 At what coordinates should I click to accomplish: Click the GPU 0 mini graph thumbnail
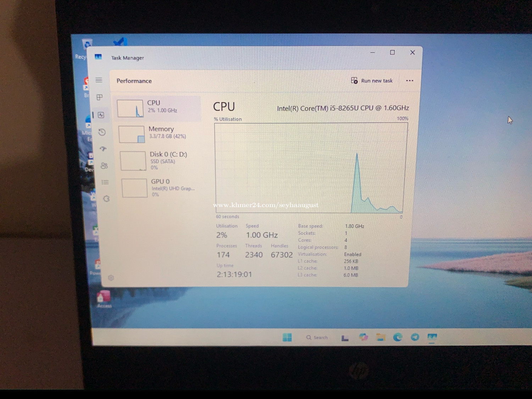(134, 188)
